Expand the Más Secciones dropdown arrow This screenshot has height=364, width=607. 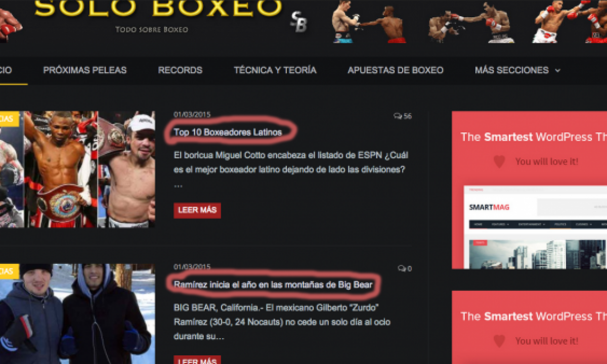pyautogui.click(x=557, y=71)
